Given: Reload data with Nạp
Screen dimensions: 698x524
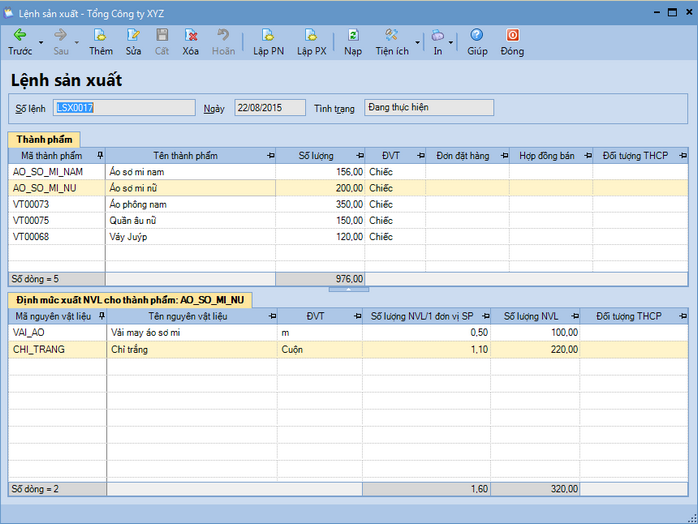Looking at the screenshot, I should [x=353, y=42].
